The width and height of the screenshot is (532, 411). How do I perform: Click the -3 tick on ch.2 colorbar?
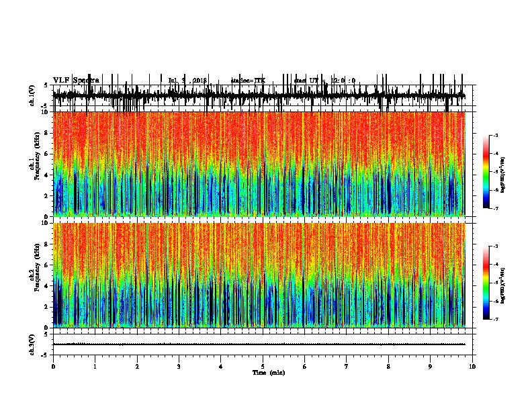(x=495, y=246)
